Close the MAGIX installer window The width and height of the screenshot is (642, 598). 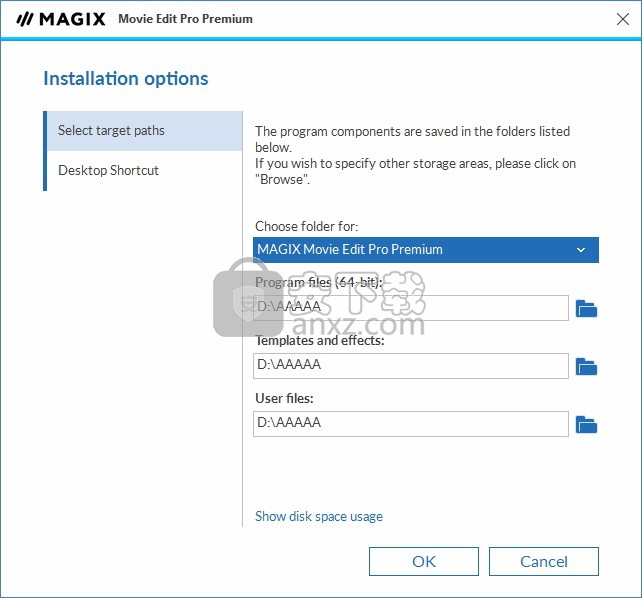click(623, 19)
